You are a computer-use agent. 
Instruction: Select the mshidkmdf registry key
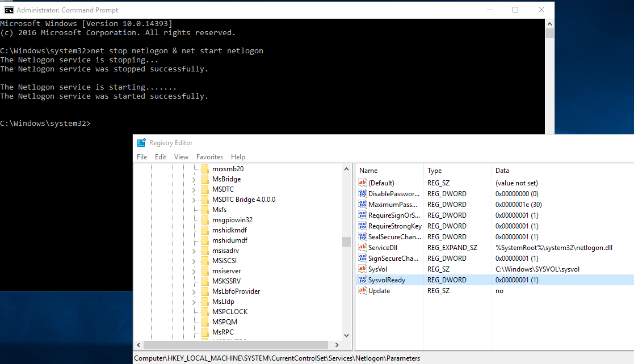pyautogui.click(x=229, y=230)
